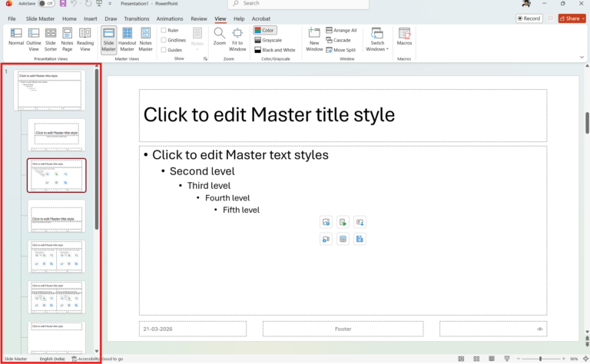Toggle the AutoSave switch
The height and width of the screenshot is (364, 590).
point(46,3)
